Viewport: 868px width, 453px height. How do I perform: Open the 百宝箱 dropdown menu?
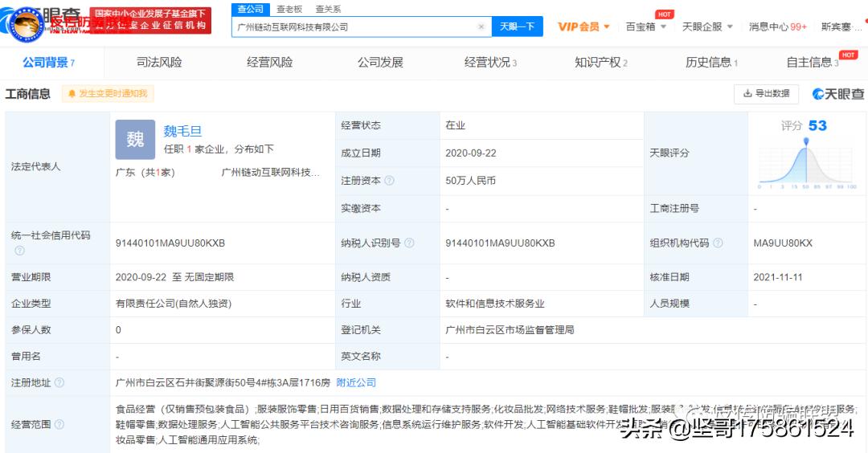point(646,27)
